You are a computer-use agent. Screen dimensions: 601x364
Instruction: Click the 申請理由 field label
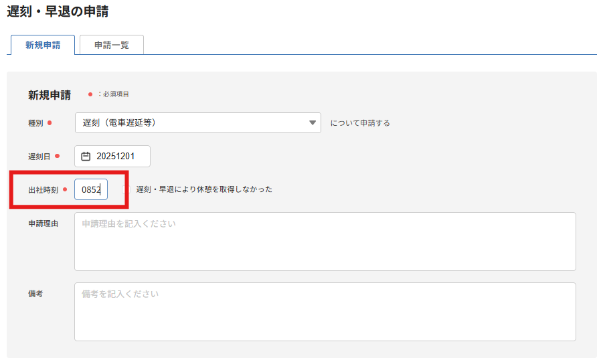pyautogui.click(x=43, y=223)
